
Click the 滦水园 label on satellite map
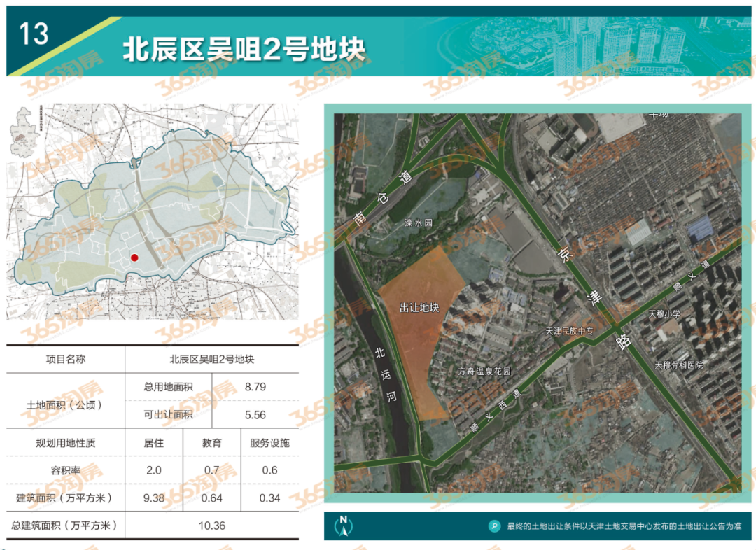[419, 223]
